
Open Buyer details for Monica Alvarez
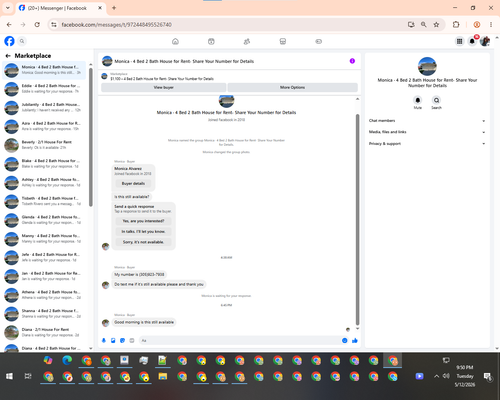click(133, 183)
